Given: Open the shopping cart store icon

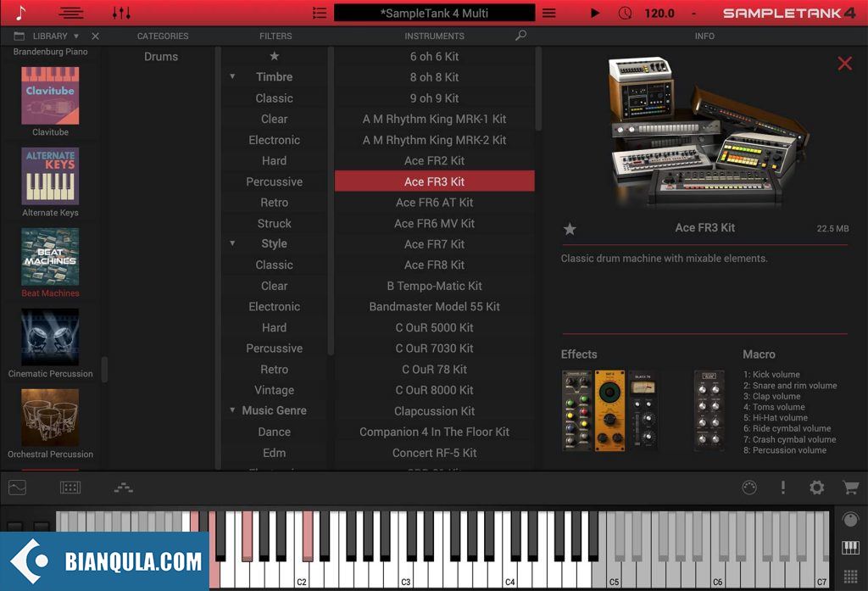Looking at the screenshot, I should (851, 488).
